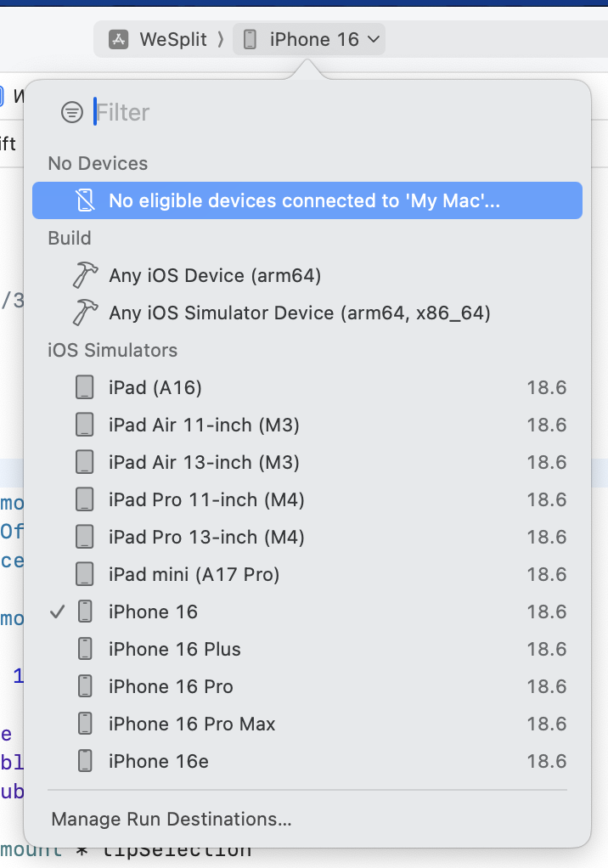Image resolution: width=608 pixels, height=868 pixels.
Task: Click No eligible devices connected row
Action: (x=307, y=200)
